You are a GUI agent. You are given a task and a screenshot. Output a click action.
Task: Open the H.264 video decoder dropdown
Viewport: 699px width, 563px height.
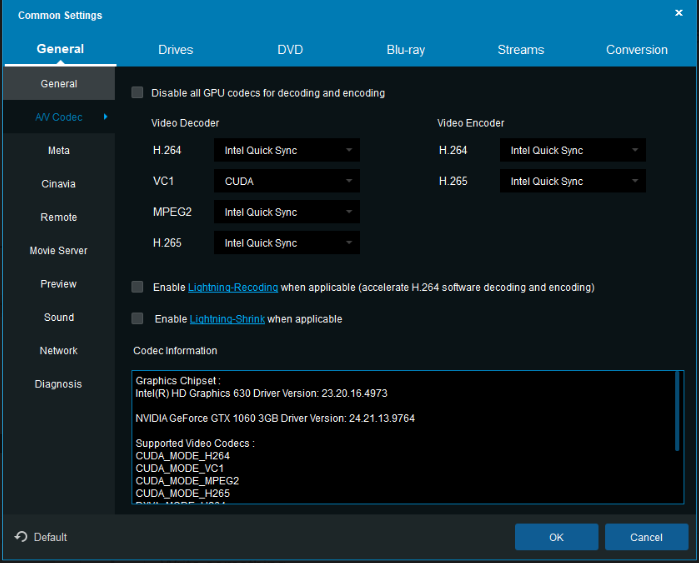tap(286, 151)
